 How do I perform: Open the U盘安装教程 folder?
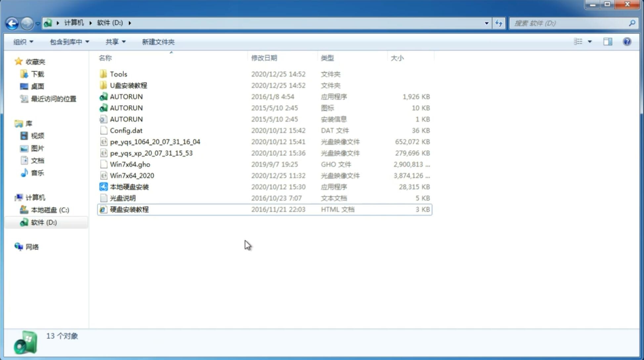128,85
